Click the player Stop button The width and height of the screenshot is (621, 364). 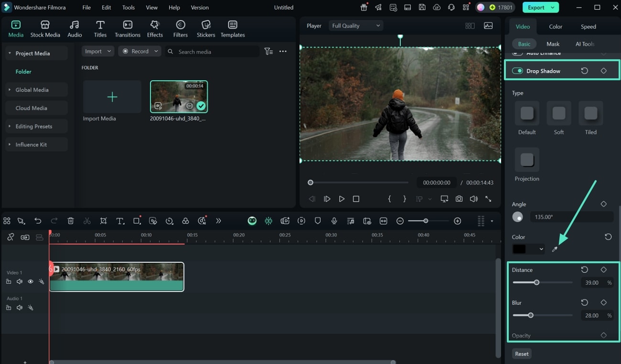click(x=356, y=199)
